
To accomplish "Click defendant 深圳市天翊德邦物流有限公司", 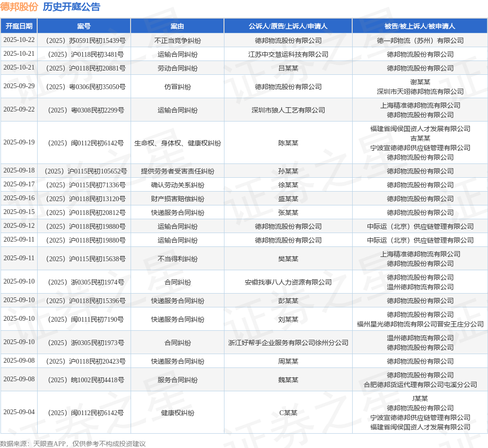I will point(420,92).
